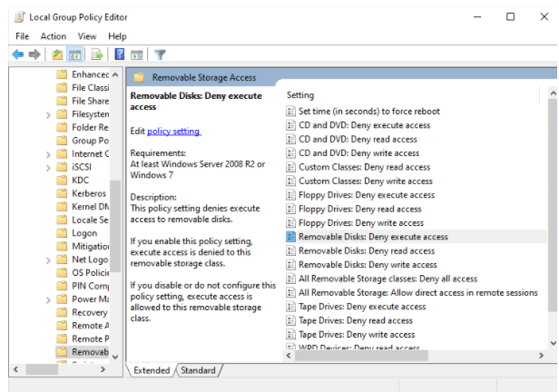This screenshot has width=559, height=392.
Task: Select the PIN Comp tree folder
Action: pyautogui.click(x=83, y=286)
